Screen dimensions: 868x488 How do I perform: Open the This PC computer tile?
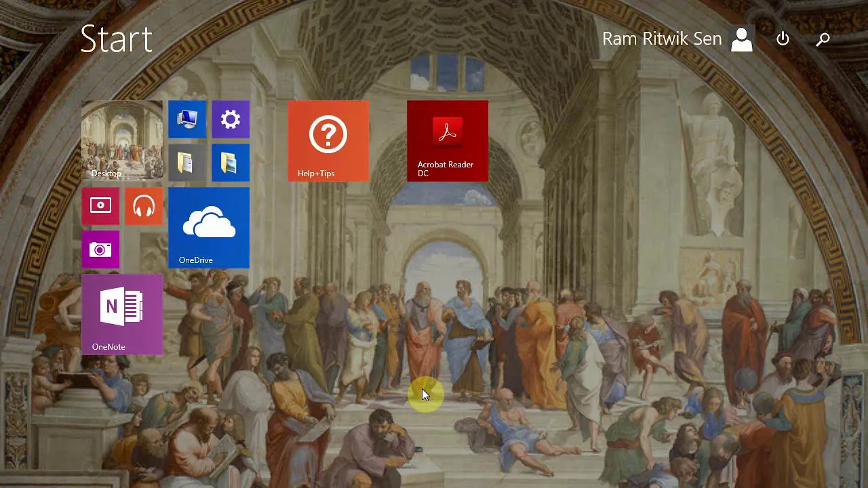187,119
